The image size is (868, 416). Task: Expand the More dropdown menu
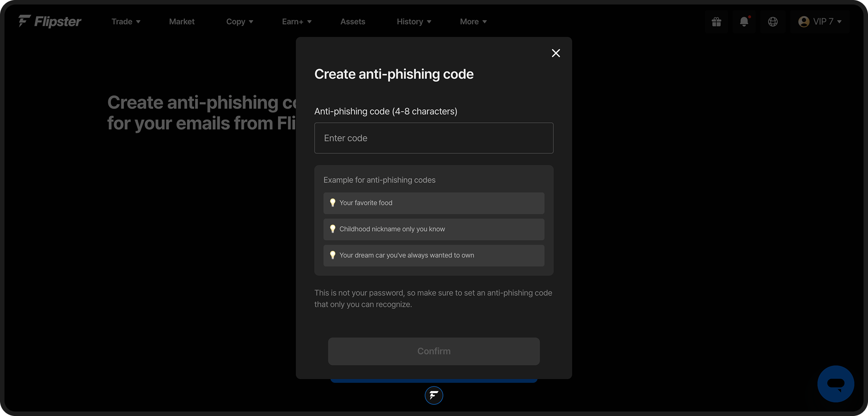pos(473,21)
